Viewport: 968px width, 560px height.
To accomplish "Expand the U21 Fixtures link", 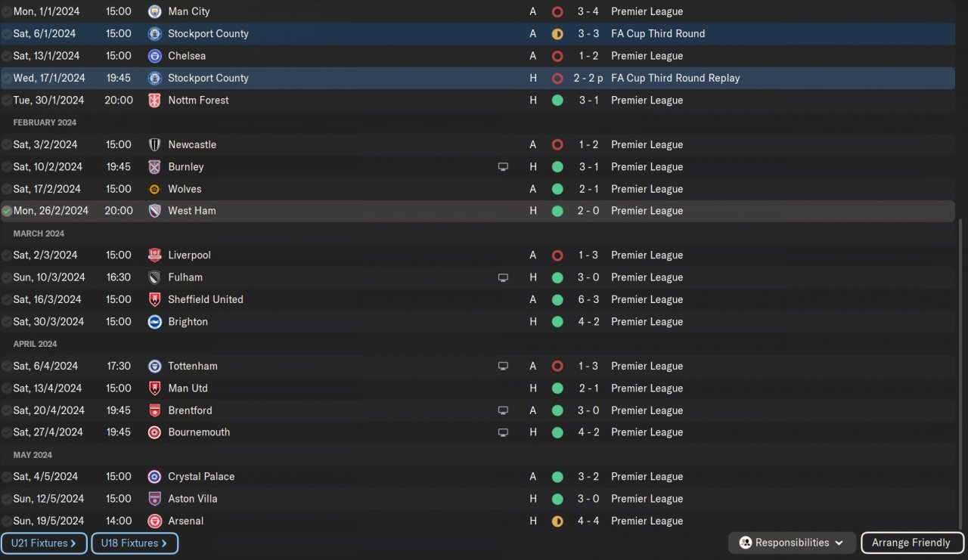I will coord(44,543).
